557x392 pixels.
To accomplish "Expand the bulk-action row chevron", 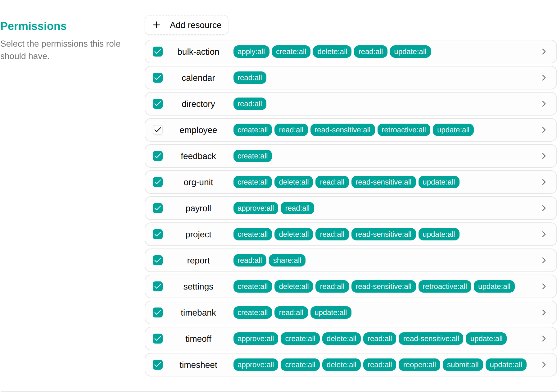I will coord(544,52).
